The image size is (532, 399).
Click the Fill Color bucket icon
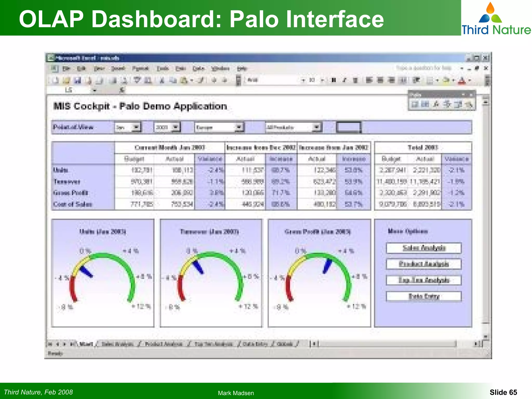(446, 81)
